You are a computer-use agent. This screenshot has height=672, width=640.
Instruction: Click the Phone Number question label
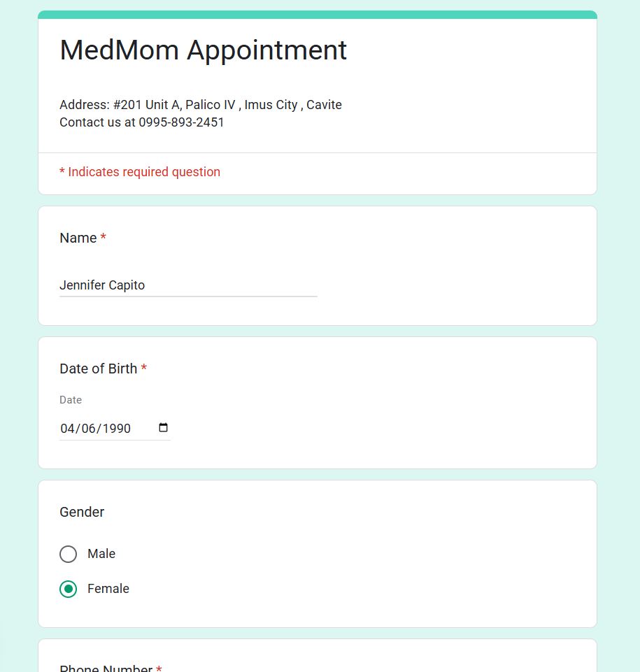(x=106, y=668)
